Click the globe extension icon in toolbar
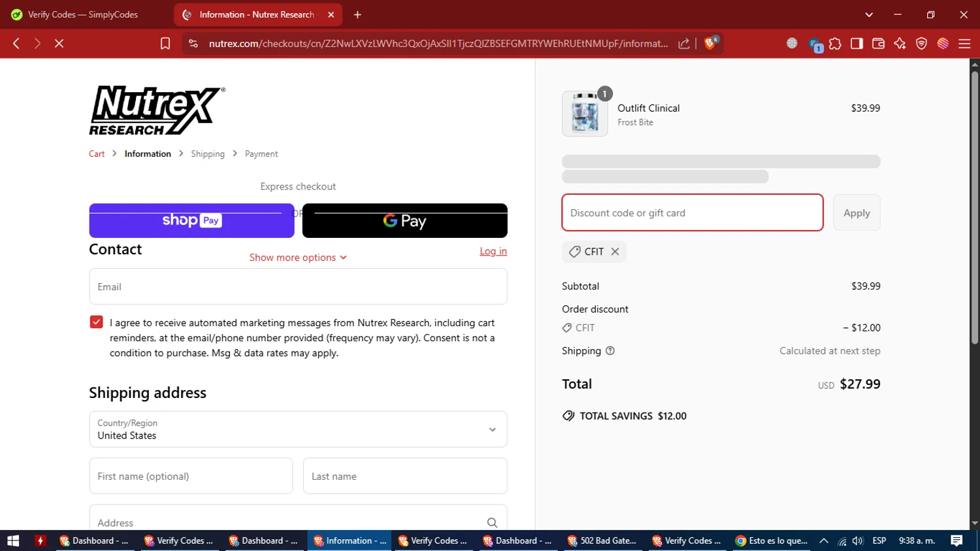Screen dimensions: 980x551 (x=792, y=43)
